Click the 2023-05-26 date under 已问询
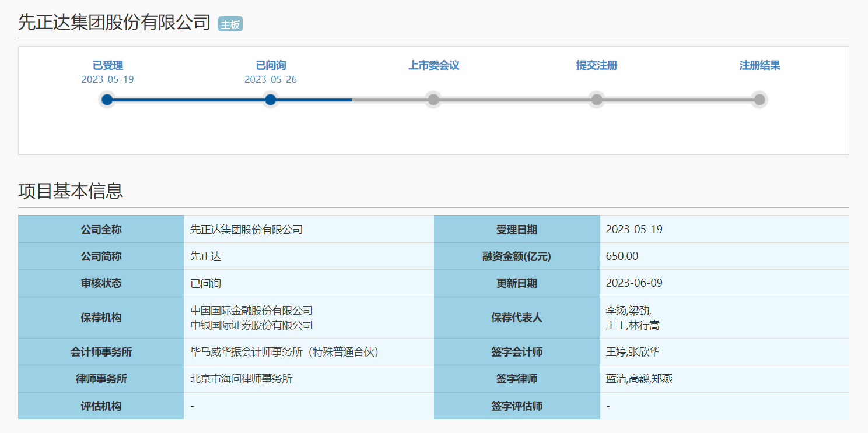The width and height of the screenshot is (868, 433). point(271,79)
